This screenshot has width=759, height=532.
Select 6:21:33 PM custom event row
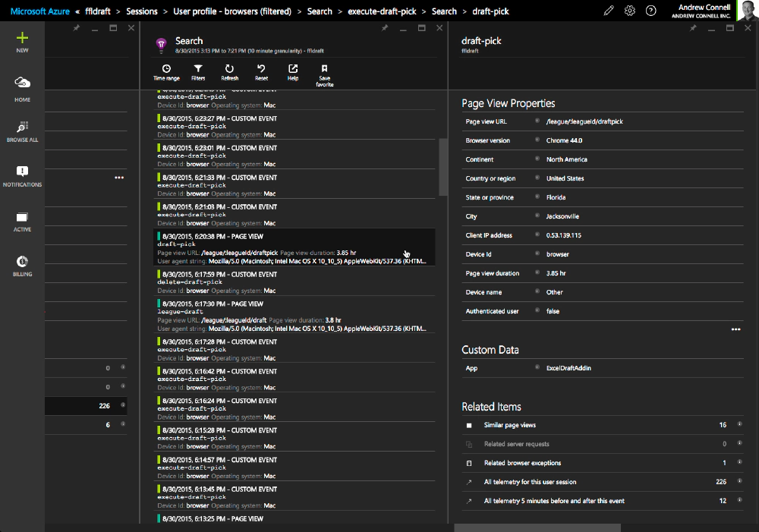294,185
